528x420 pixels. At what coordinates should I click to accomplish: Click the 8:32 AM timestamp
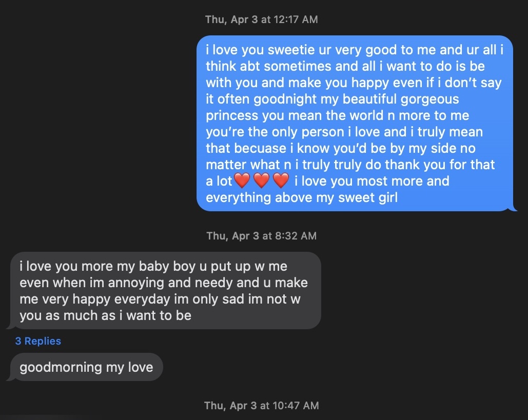261,236
